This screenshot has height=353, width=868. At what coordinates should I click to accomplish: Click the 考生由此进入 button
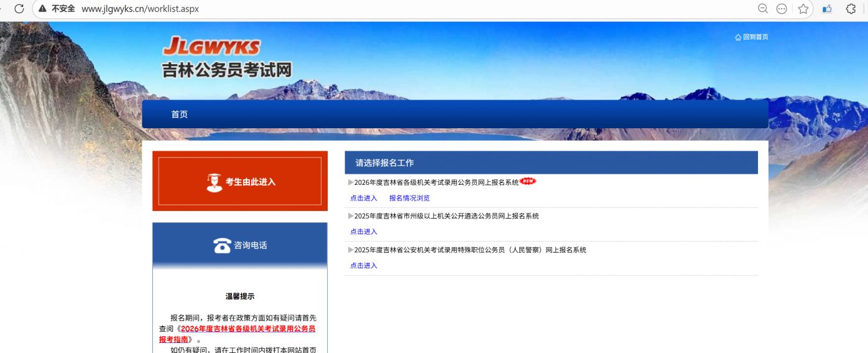tap(240, 181)
